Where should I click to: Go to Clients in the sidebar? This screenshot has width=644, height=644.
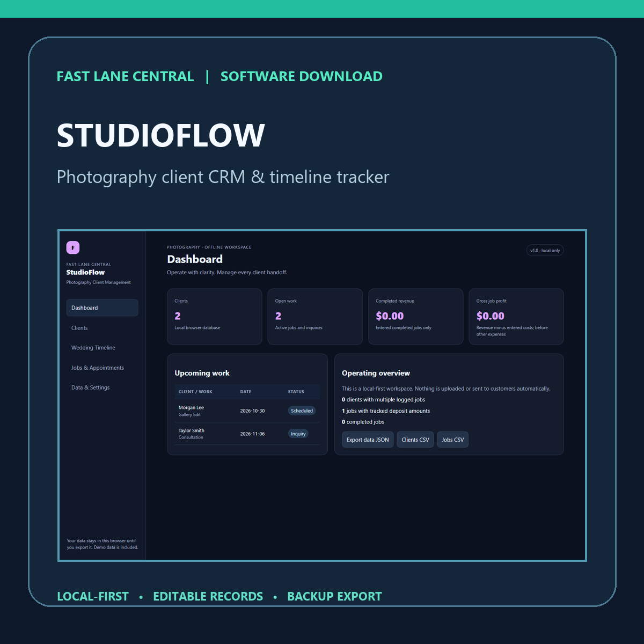coord(102,328)
